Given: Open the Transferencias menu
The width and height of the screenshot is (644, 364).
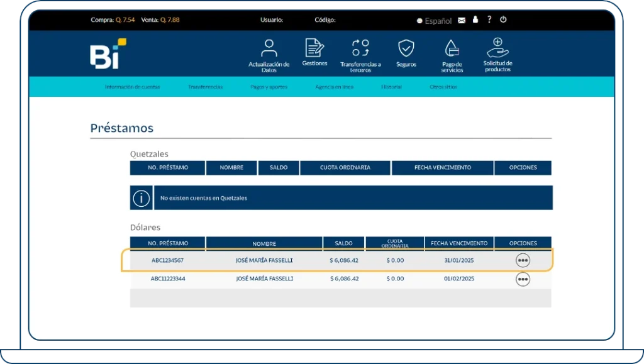Looking at the screenshot, I should point(205,87).
